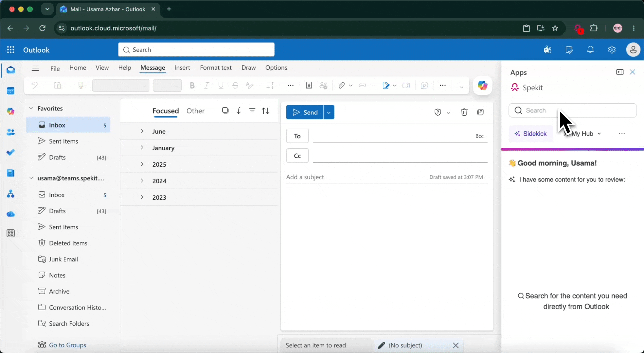Switch to the Options ribbon tab
Viewport: 644px width, 353px height.
click(x=276, y=68)
